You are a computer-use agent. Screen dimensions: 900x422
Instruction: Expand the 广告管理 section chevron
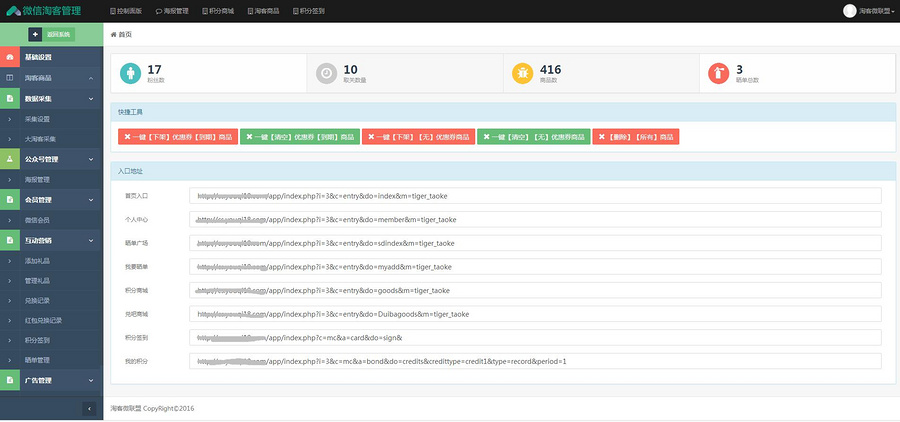(x=91, y=380)
